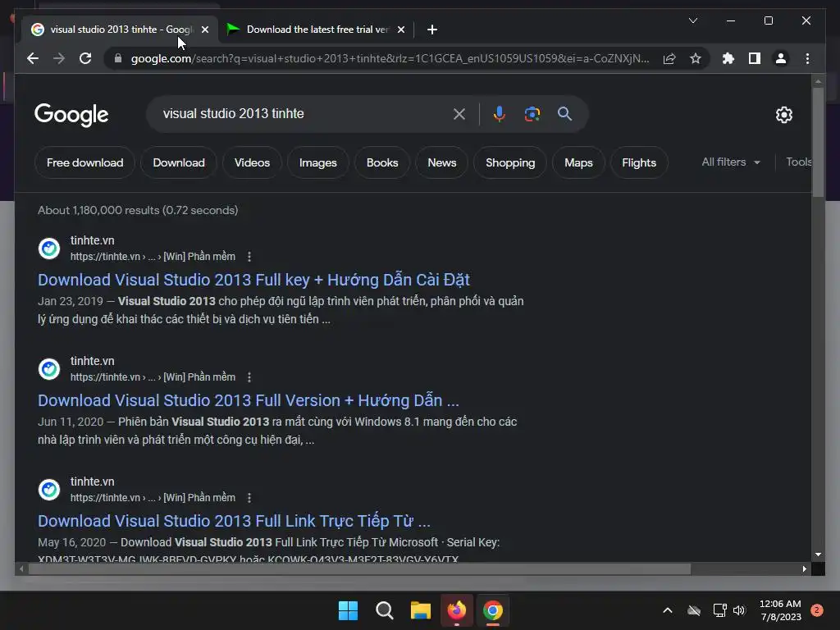
Task: Open more options for the third tinhte.vn result
Action: click(x=249, y=498)
